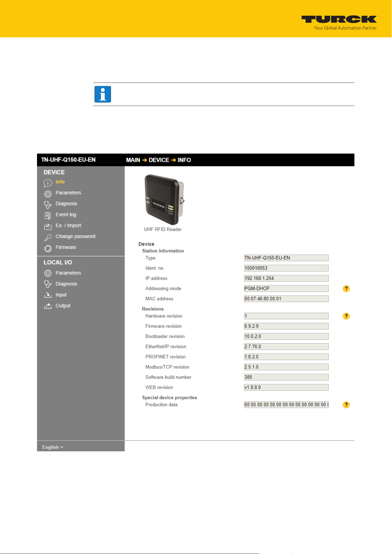Screen dimensions: 392x554
Task: Click DEVICE in the breadcrumb
Action: [x=159, y=160]
